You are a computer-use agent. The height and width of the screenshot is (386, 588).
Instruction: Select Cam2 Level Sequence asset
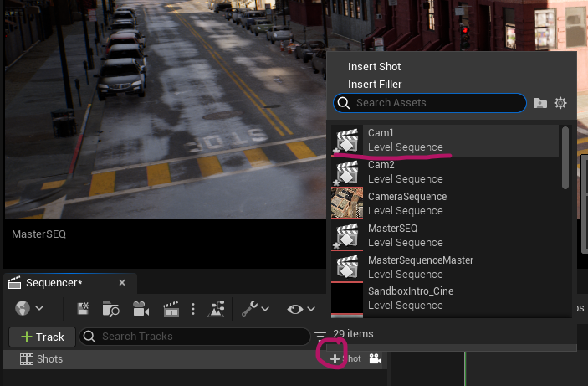445,172
